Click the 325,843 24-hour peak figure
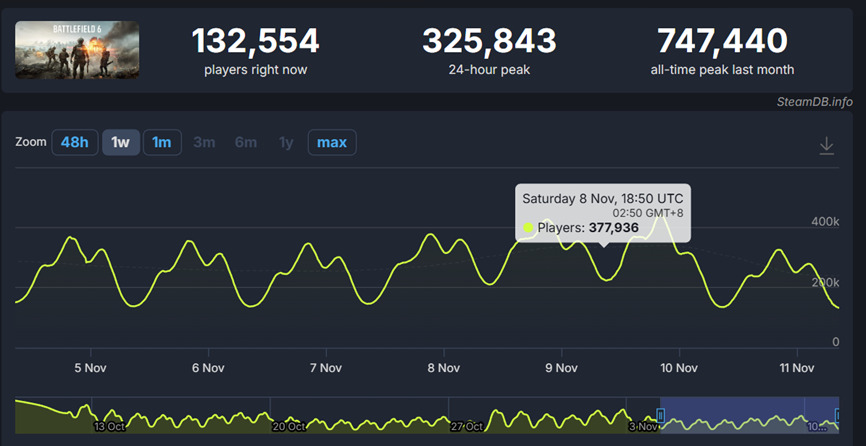Image resolution: width=866 pixels, height=446 pixels. 489,41
